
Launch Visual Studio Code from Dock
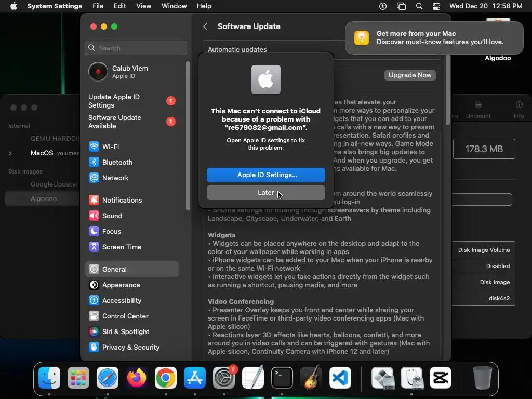[340, 378]
